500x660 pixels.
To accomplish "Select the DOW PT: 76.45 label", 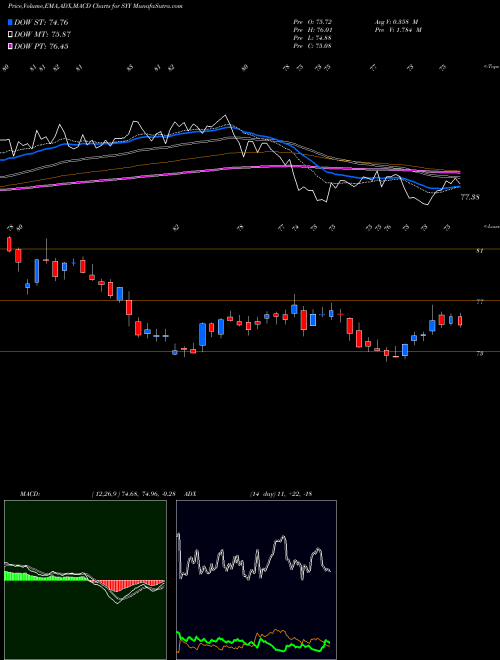I will click(x=41, y=46).
